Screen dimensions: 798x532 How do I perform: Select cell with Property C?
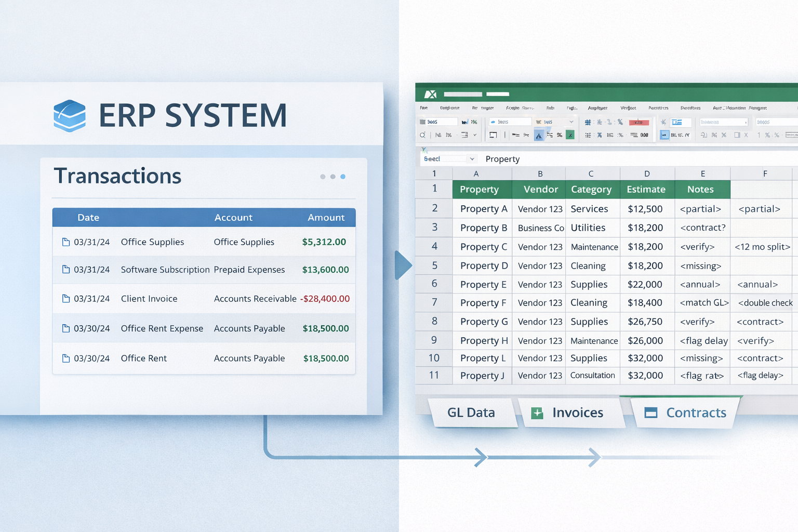click(x=483, y=247)
